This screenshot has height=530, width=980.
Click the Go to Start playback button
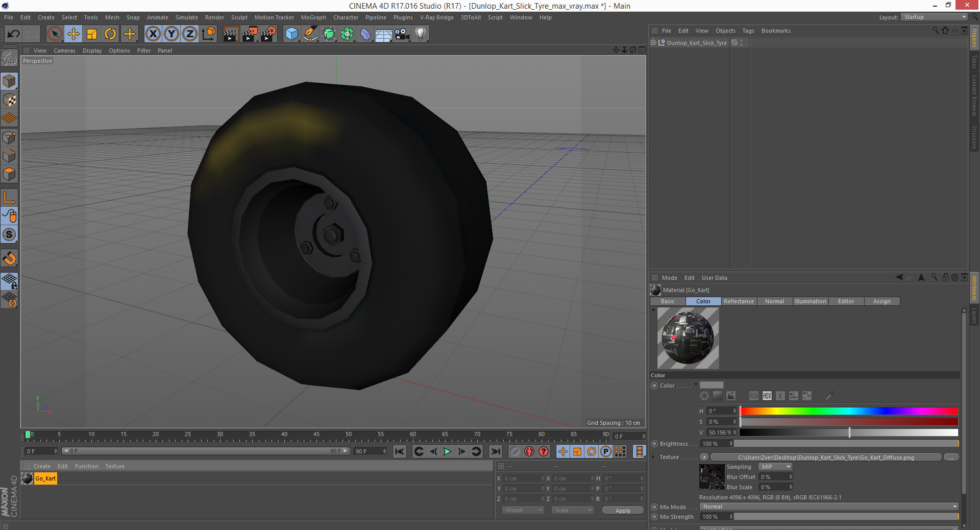[x=400, y=451]
